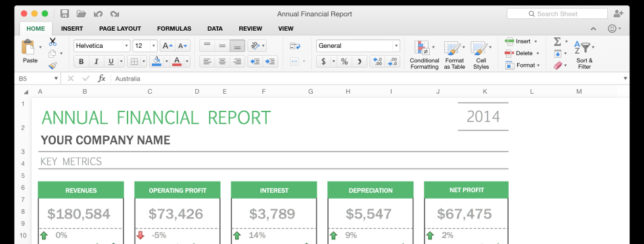This screenshot has width=644, height=244.
Task: Redo the last action
Action: tap(114, 14)
